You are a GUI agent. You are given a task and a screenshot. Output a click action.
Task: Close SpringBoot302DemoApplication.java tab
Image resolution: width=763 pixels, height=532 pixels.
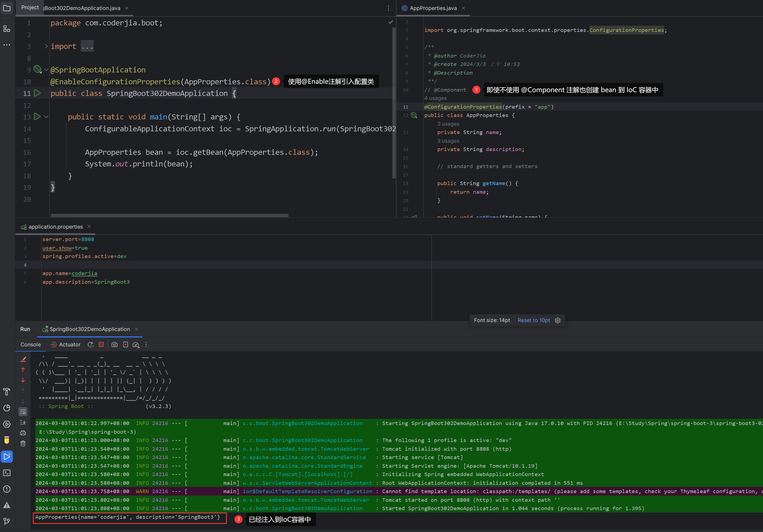(x=127, y=8)
